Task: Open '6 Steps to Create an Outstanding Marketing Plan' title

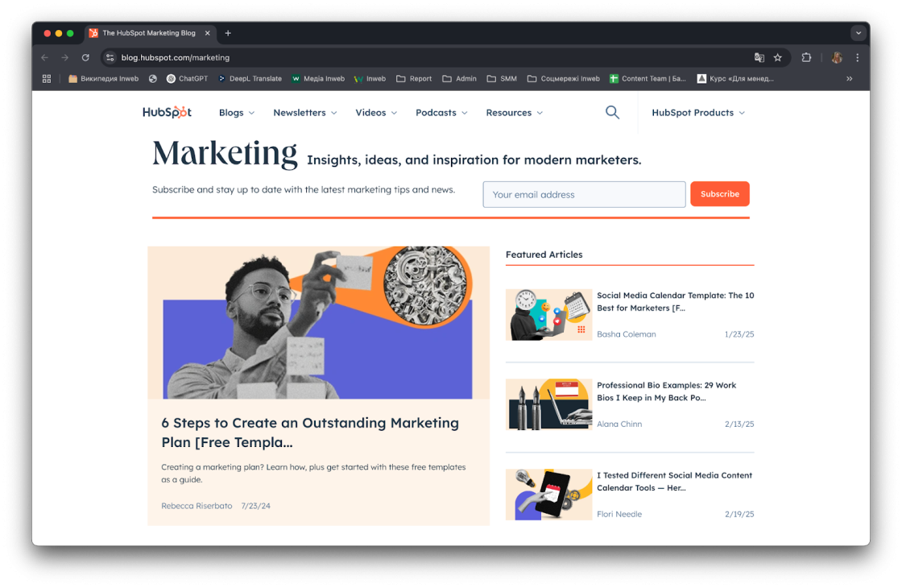Action: point(310,433)
